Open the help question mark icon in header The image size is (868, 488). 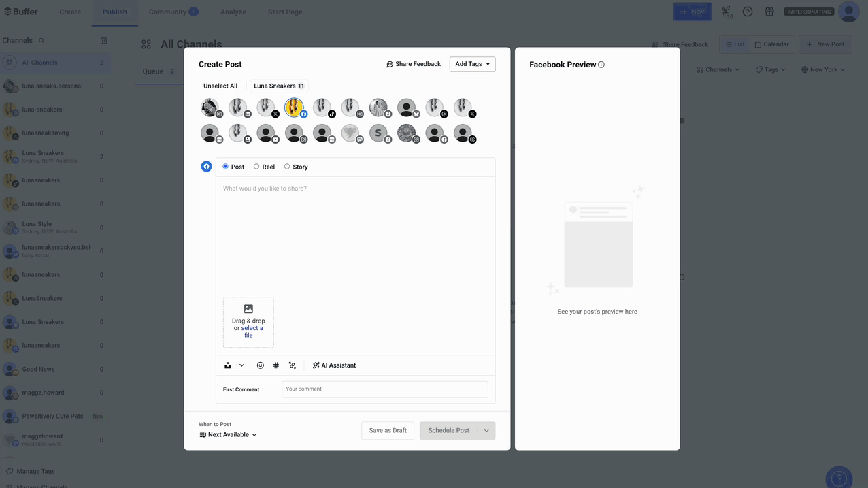point(748,12)
